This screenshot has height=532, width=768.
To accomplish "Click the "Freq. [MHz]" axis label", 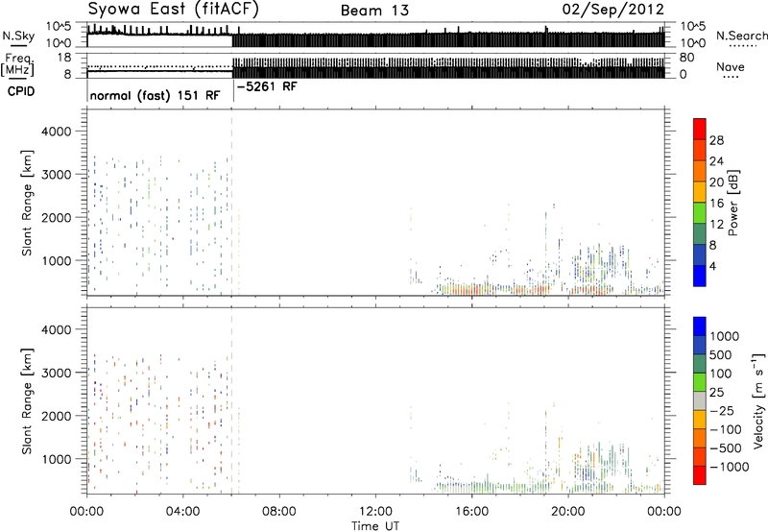I will click(x=18, y=65).
